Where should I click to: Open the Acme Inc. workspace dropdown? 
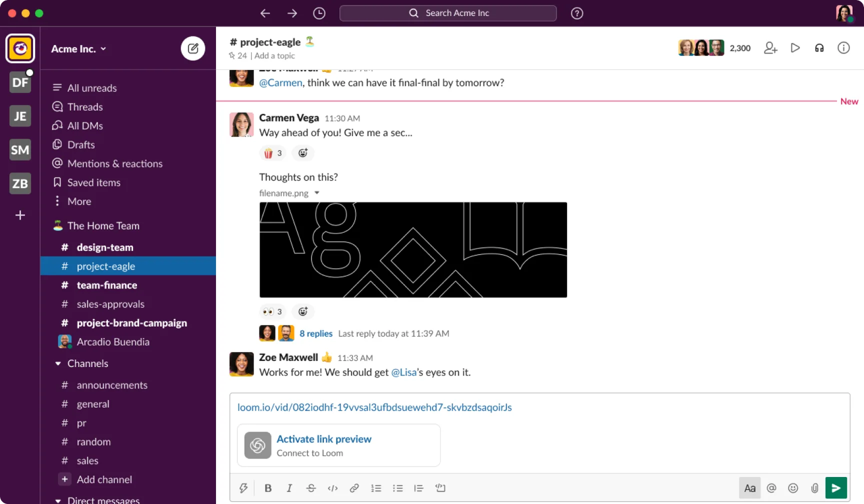[x=78, y=49]
